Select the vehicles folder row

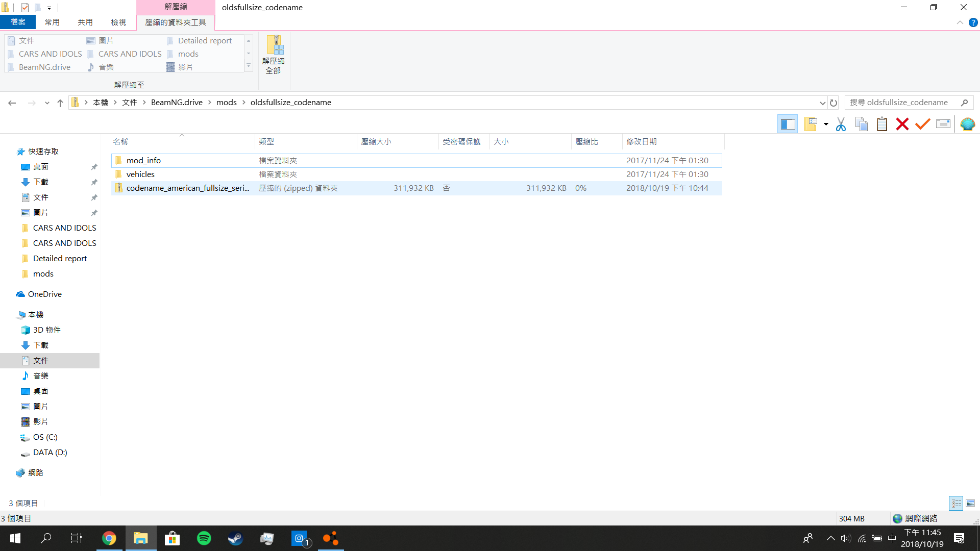coord(416,174)
